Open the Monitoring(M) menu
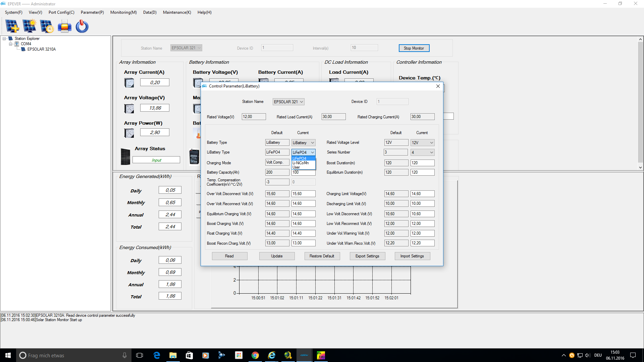Image resolution: width=644 pixels, height=362 pixels. pos(123,12)
